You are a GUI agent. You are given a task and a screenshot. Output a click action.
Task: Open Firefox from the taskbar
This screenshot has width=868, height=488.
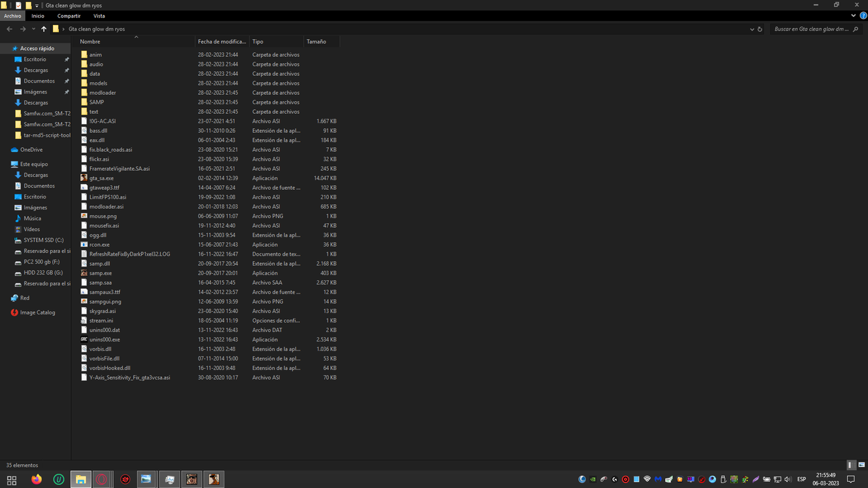pyautogui.click(x=36, y=479)
